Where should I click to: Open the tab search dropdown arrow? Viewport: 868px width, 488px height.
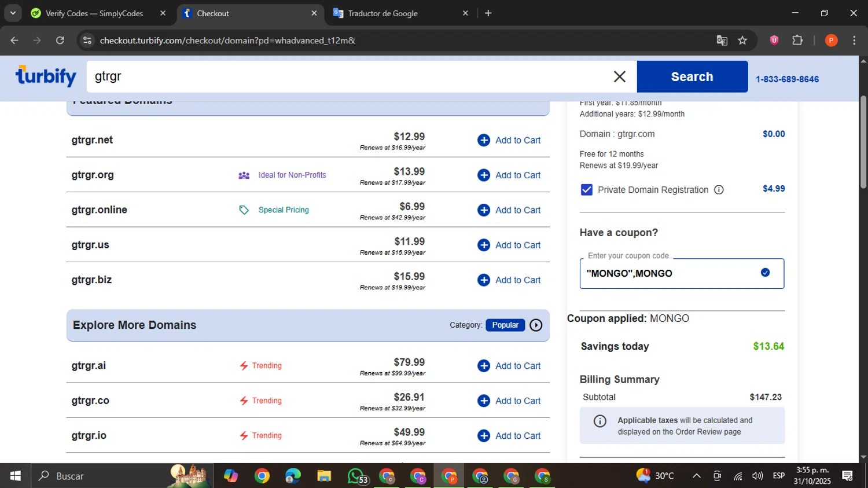(13, 13)
